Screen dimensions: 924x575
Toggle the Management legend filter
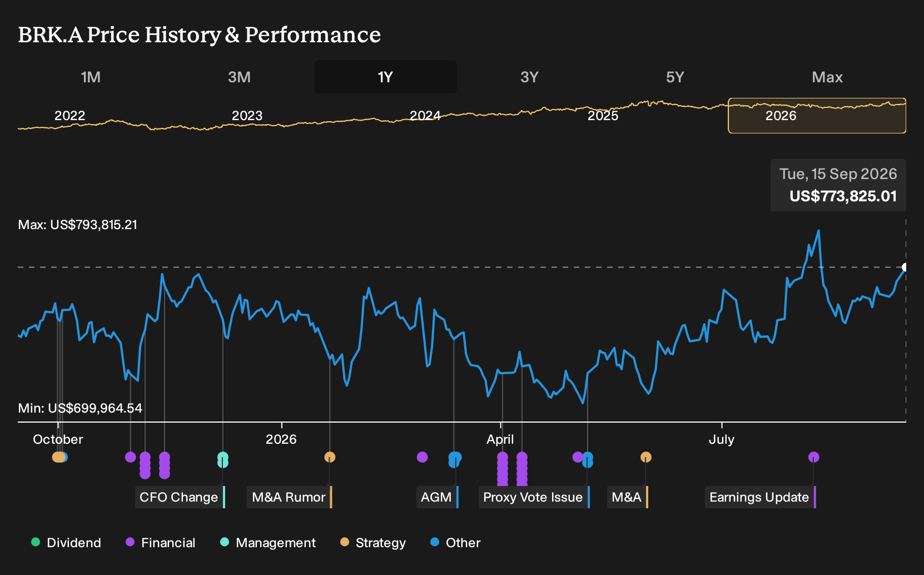pos(268,543)
